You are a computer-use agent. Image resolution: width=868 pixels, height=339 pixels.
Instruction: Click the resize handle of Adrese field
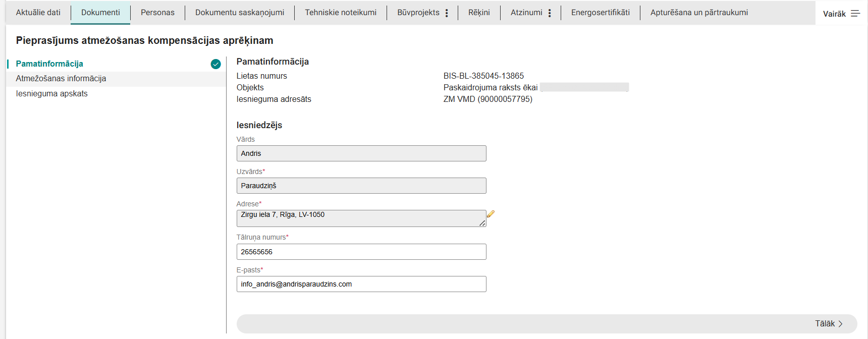pyautogui.click(x=482, y=223)
